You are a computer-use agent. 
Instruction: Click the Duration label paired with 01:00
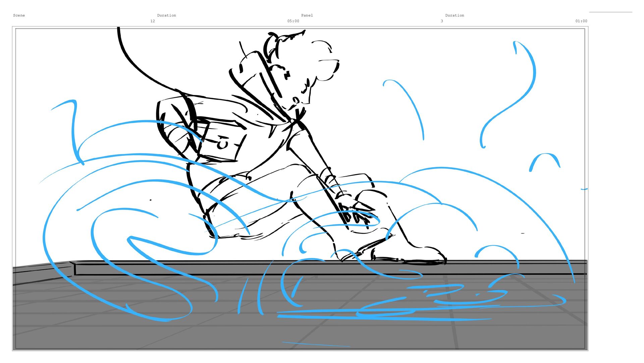coord(454,15)
